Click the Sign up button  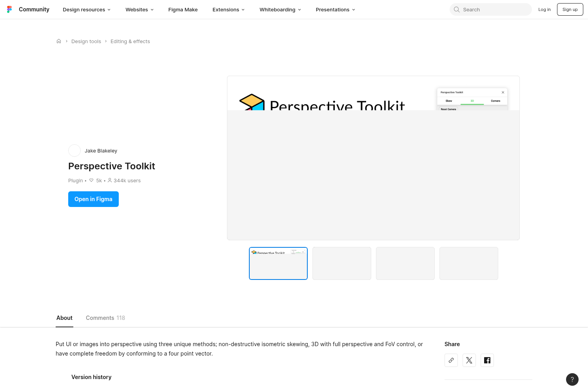click(x=570, y=9)
